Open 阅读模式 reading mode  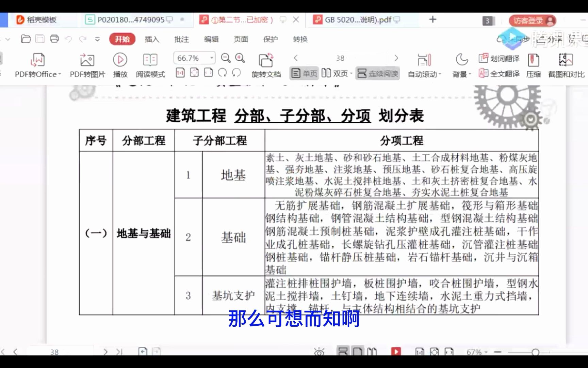pyautogui.click(x=150, y=65)
